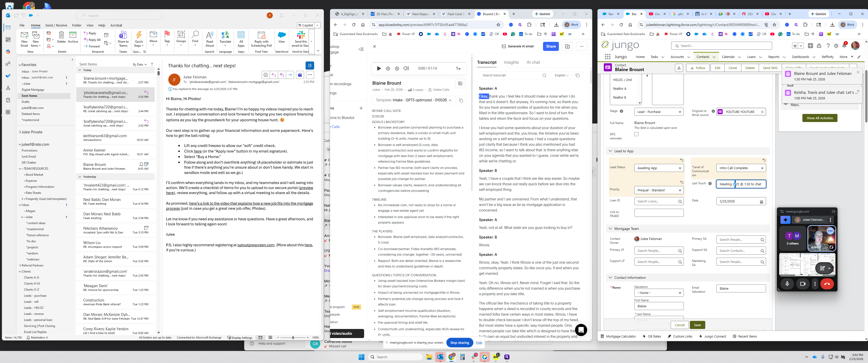Play the Blaine Brount call recording
This screenshot has height=363, width=868.
(379, 68)
